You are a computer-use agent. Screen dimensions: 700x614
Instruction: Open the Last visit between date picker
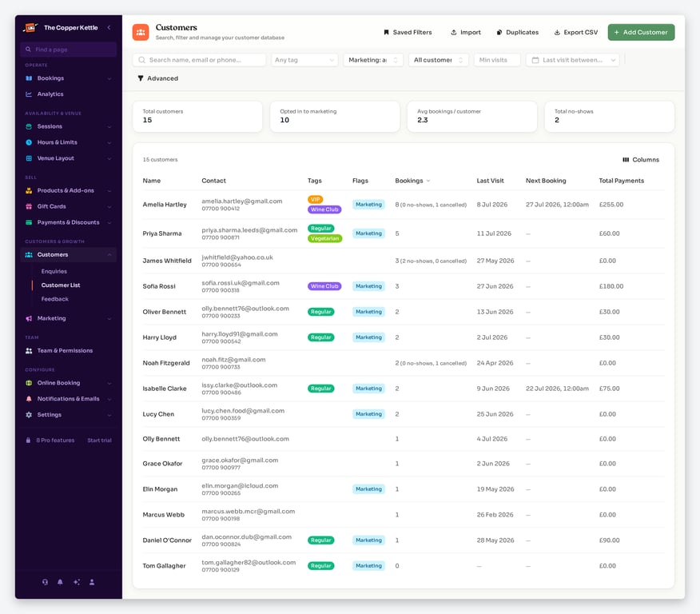click(573, 60)
